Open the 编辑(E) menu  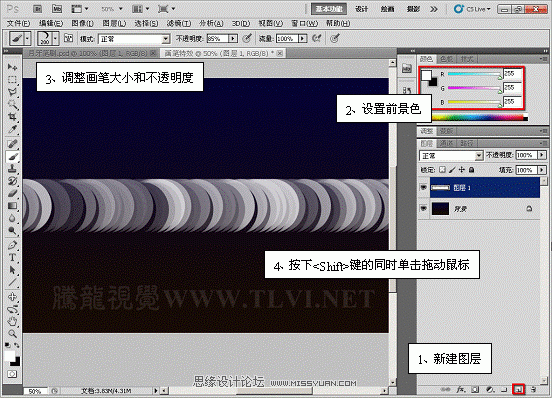pyautogui.click(x=51, y=23)
